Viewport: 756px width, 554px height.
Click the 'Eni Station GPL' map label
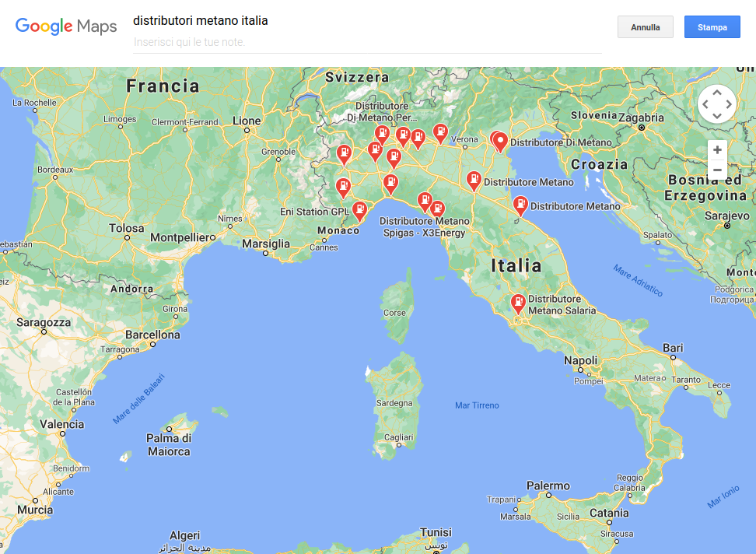click(314, 212)
